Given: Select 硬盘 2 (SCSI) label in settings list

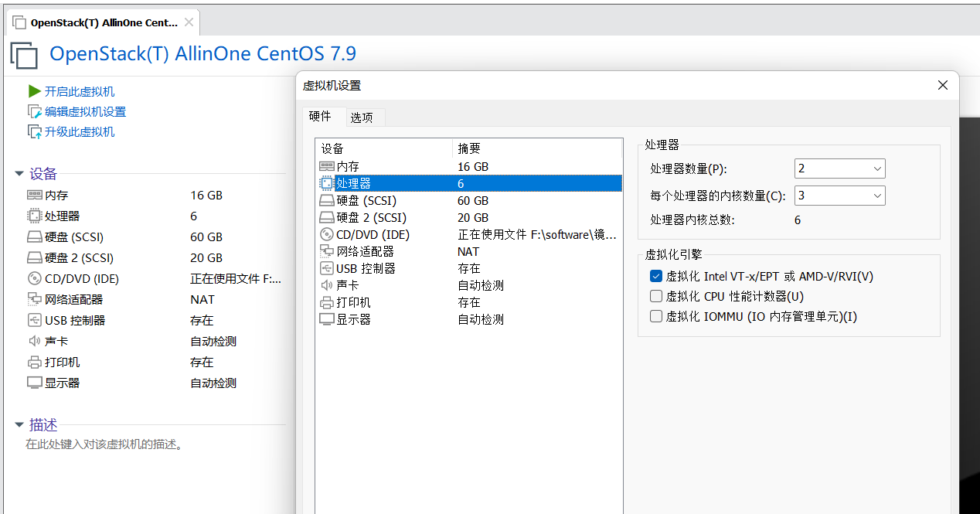Looking at the screenshot, I should [x=371, y=218].
